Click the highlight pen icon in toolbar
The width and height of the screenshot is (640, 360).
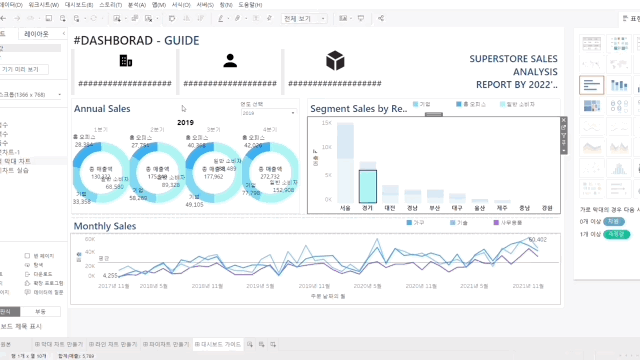[x=221, y=18]
